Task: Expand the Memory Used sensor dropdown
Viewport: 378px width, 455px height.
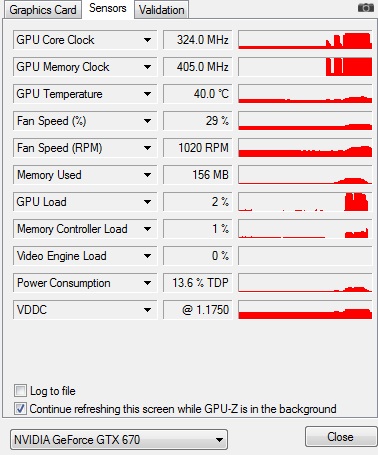Action: point(147,175)
